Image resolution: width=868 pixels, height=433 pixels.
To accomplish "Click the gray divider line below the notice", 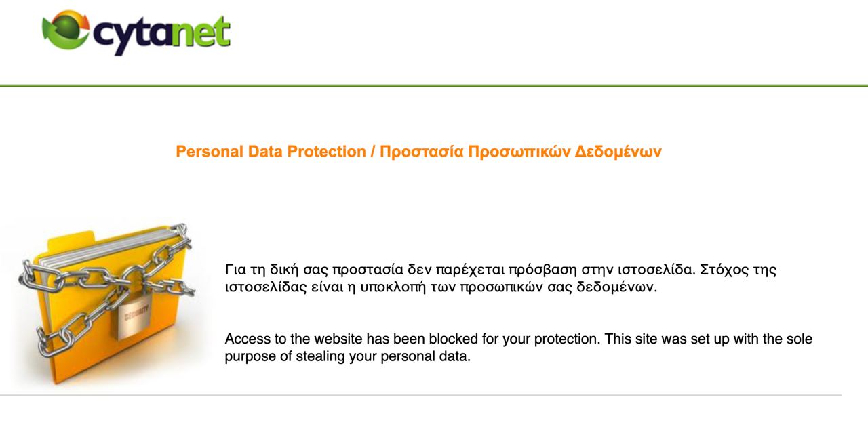I will pyautogui.click(x=420, y=395).
